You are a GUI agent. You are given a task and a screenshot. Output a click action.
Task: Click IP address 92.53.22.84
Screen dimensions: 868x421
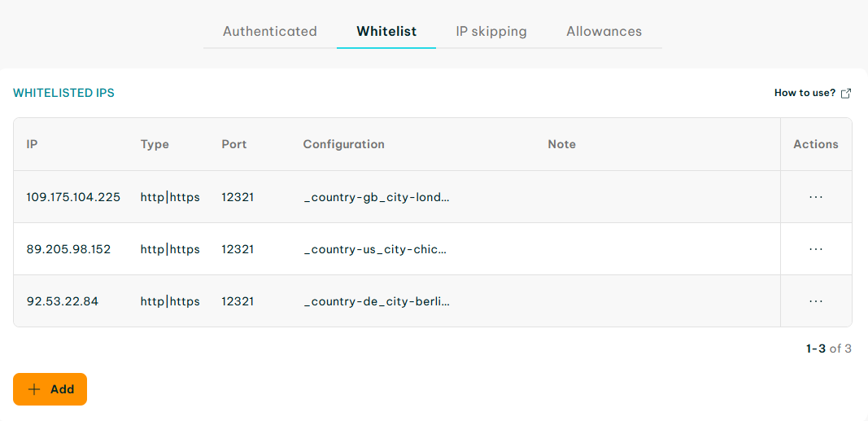pos(63,302)
